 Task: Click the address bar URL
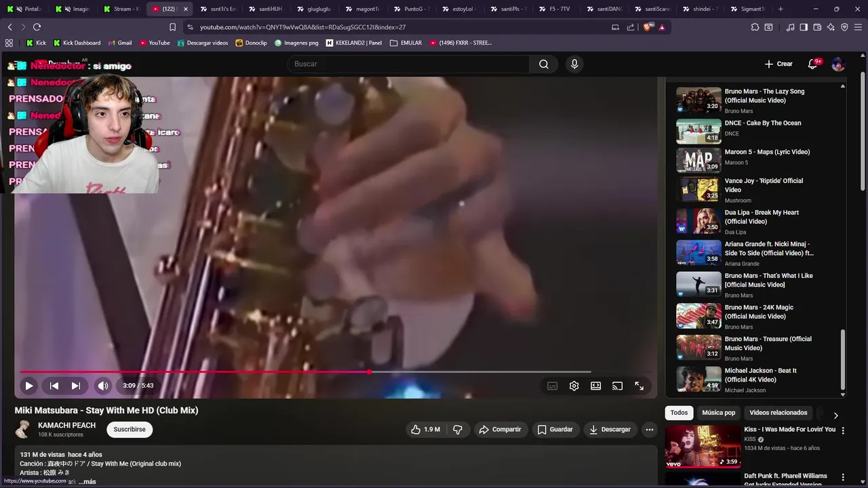(x=302, y=27)
